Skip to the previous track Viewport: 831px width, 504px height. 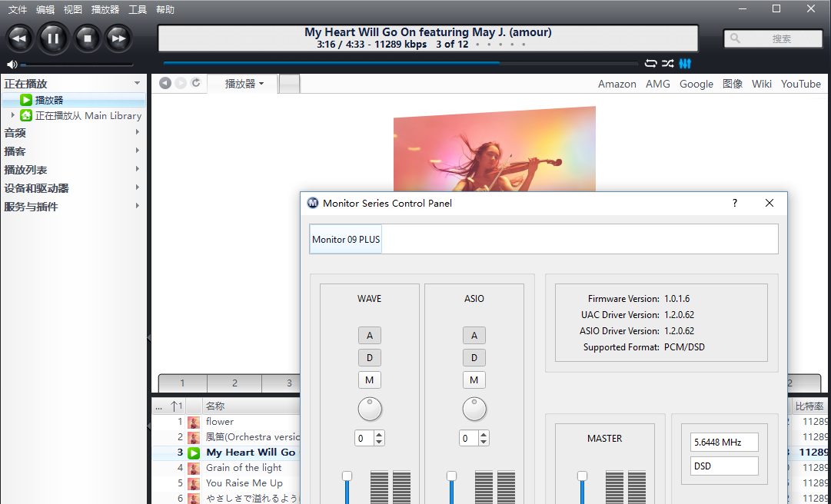point(20,38)
